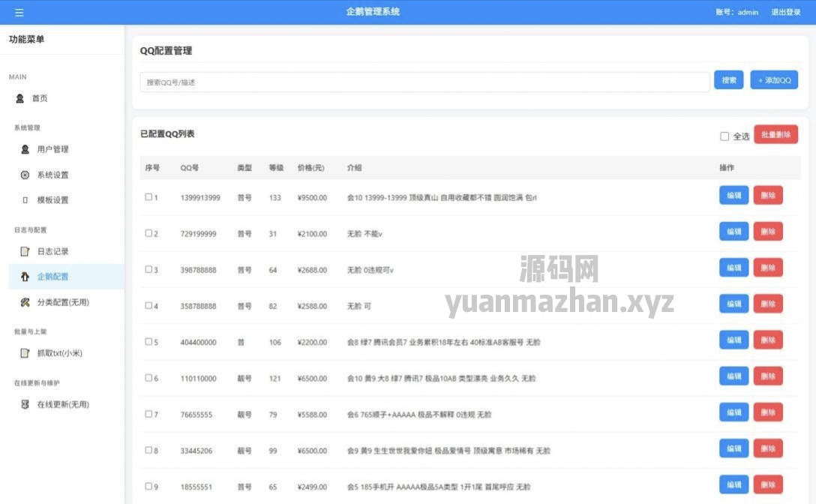Viewport: 816px width, 504px height.
Task: Click the 用户管理 user icon
Action: 25,149
